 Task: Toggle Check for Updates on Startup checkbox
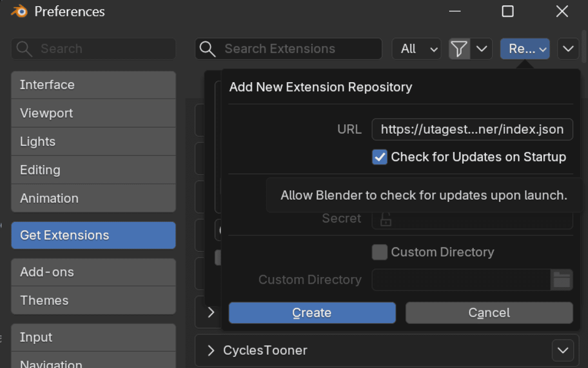pos(380,157)
